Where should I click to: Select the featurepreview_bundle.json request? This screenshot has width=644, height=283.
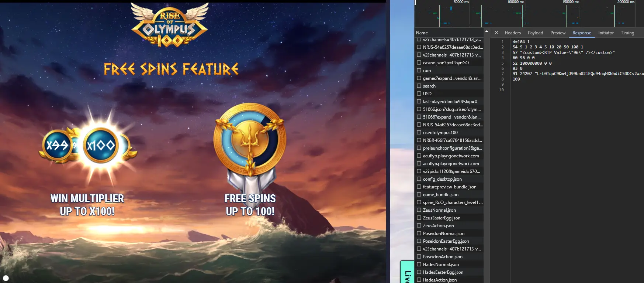pyautogui.click(x=450, y=187)
